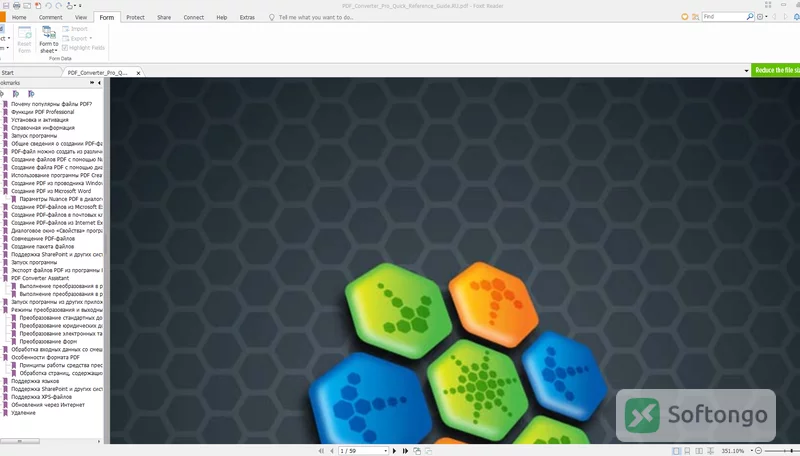Open bookmark 'Поддержка языков'
800x456 pixels.
pos(35,381)
